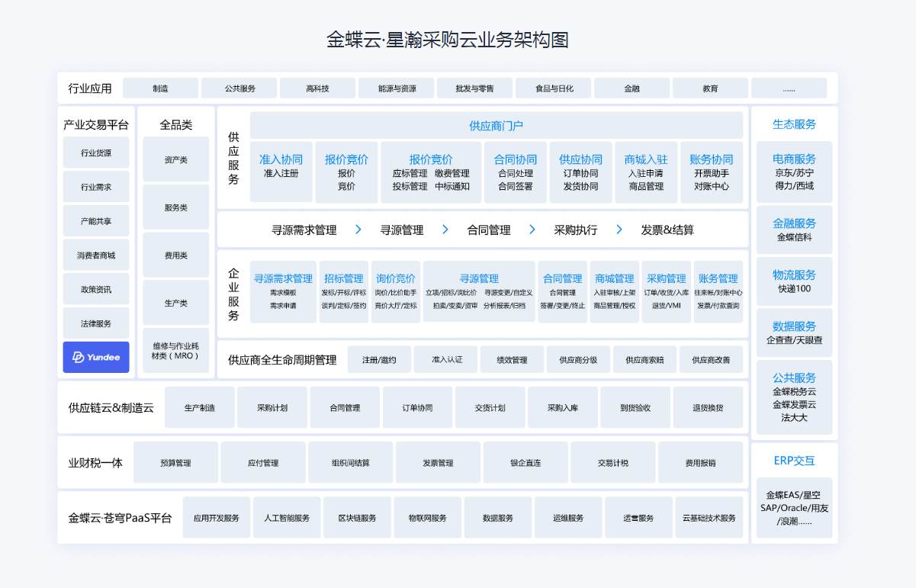
Task: Select 银企直连 in 业财税一体 row
Action: tap(525, 462)
